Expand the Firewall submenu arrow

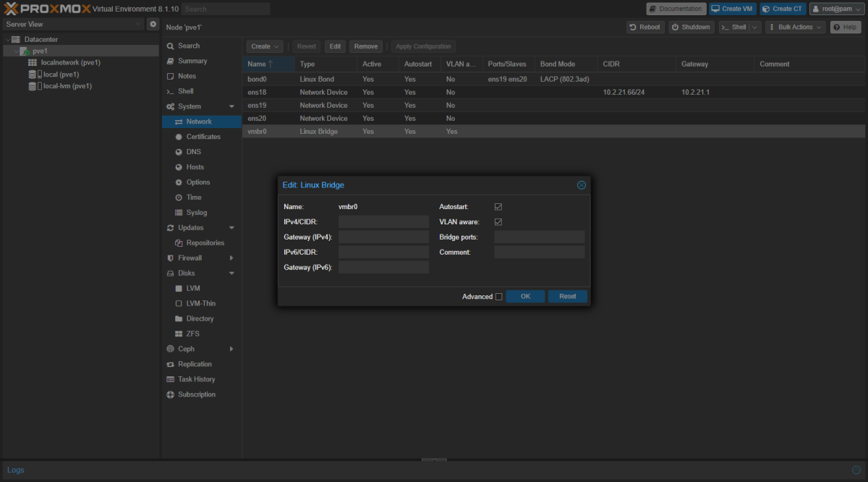[231, 258]
